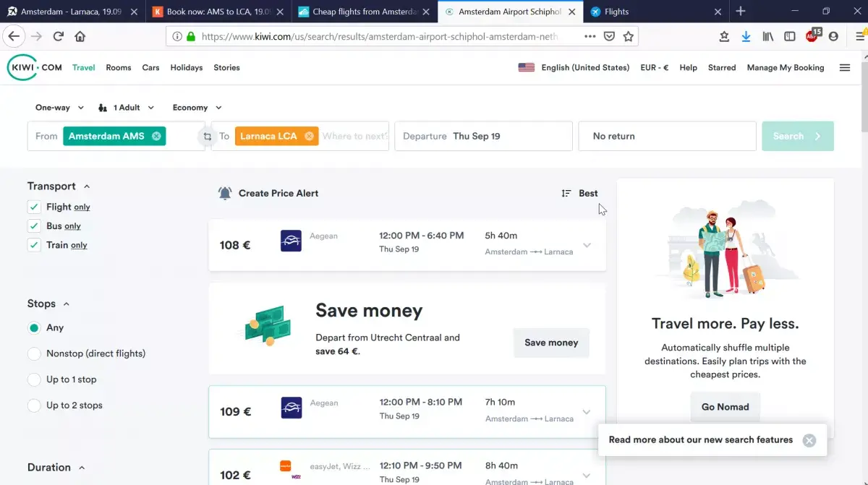Show only flights with 'Flight only'
This screenshot has width=868, height=485.
(82, 207)
